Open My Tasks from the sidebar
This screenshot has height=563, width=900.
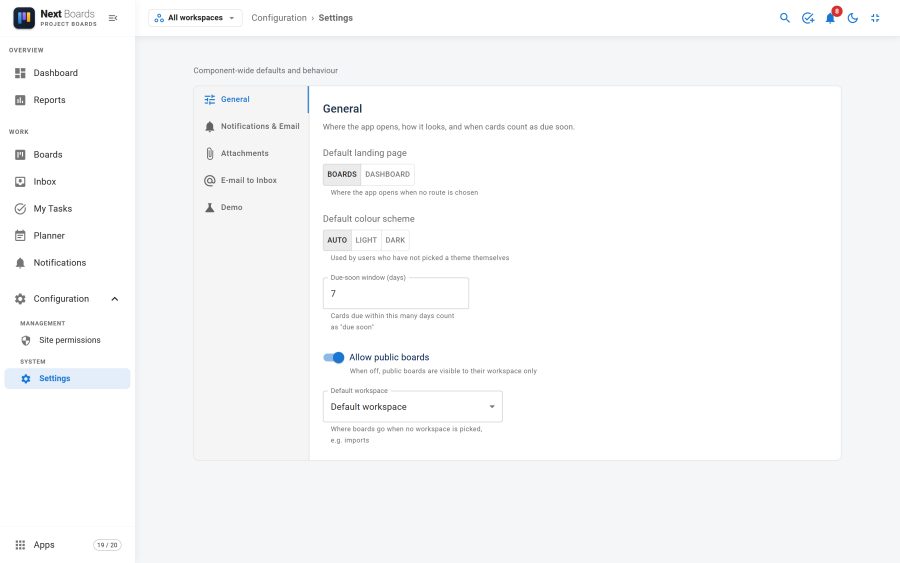pos(67,208)
